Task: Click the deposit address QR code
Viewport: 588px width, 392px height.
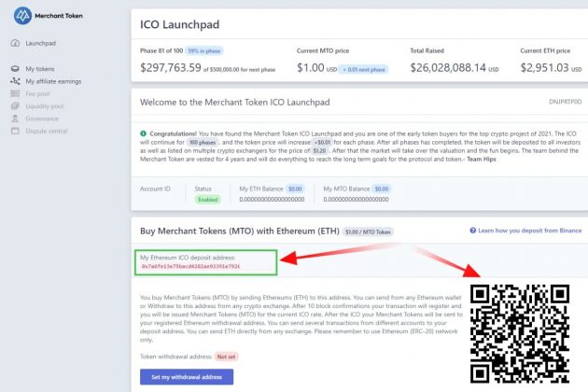Action: 520,333
